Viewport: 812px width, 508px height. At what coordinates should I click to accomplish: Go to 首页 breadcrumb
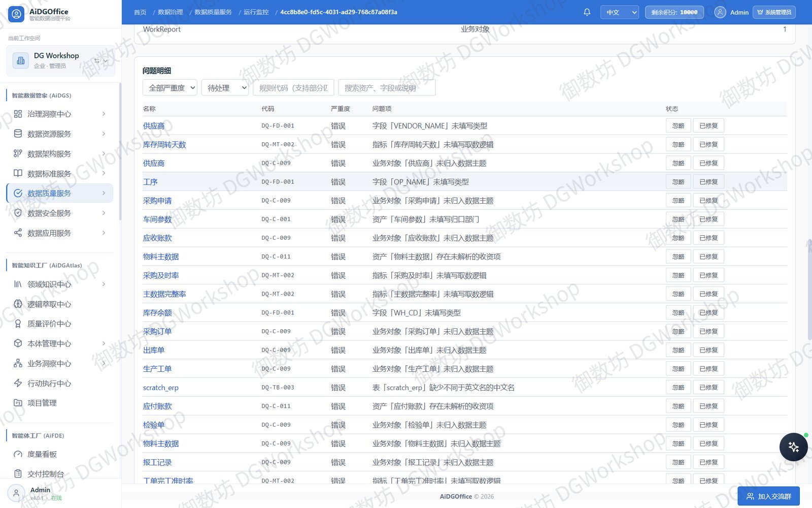pos(140,12)
